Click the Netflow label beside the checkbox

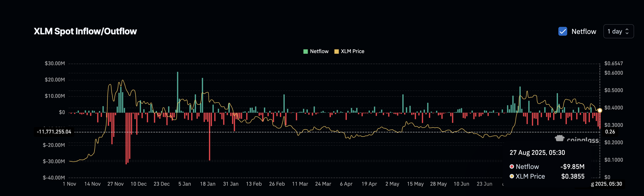click(x=584, y=31)
